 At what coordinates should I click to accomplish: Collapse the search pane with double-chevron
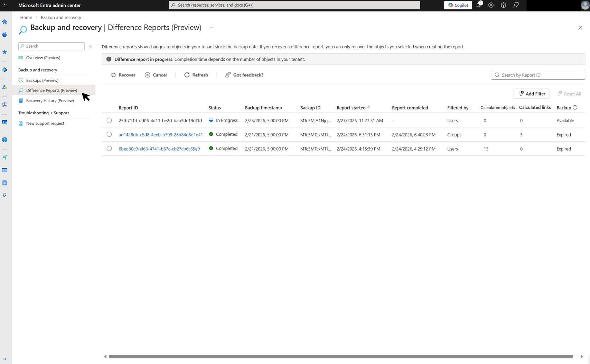coord(90,46)
